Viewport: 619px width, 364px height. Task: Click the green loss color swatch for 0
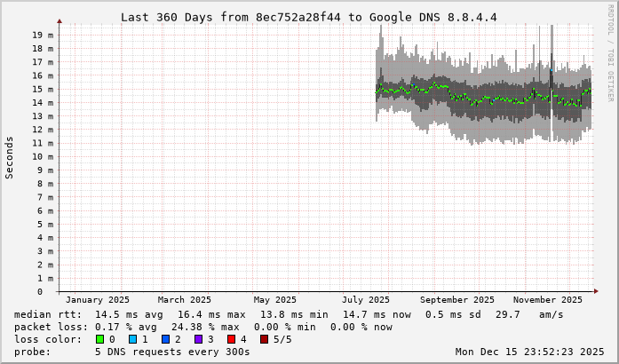point(99,339)
